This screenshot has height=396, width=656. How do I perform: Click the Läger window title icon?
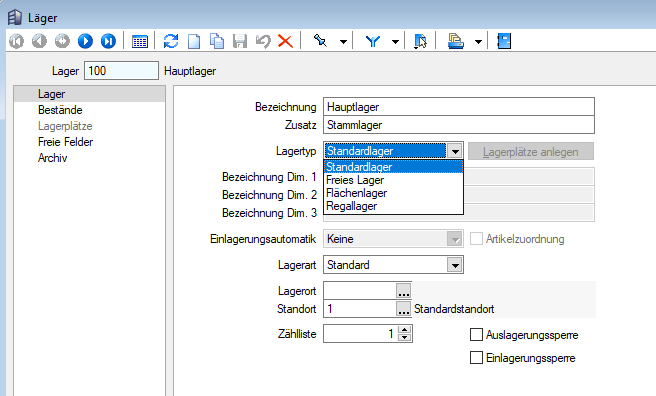click(15, 18)
